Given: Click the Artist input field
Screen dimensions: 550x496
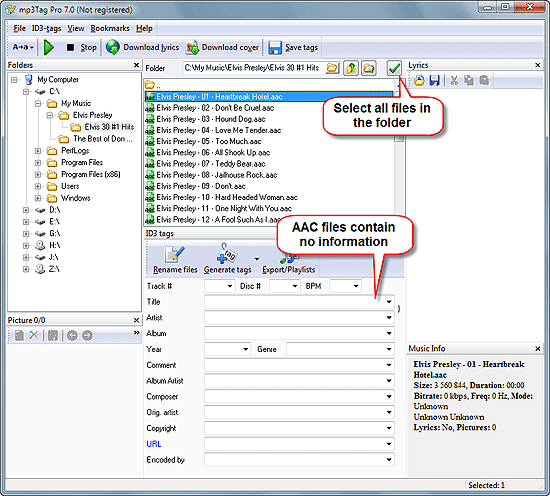Looking at the screenshot, I should [x=299, y=318].
